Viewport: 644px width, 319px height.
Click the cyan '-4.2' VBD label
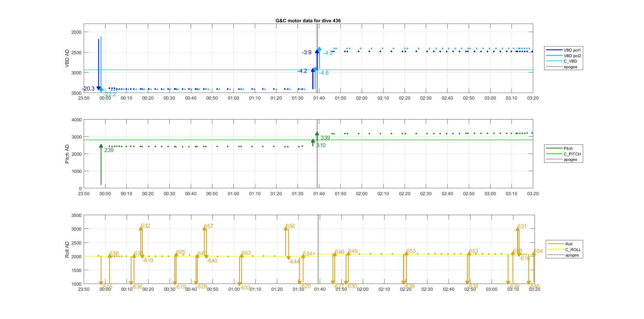point(328,53)
